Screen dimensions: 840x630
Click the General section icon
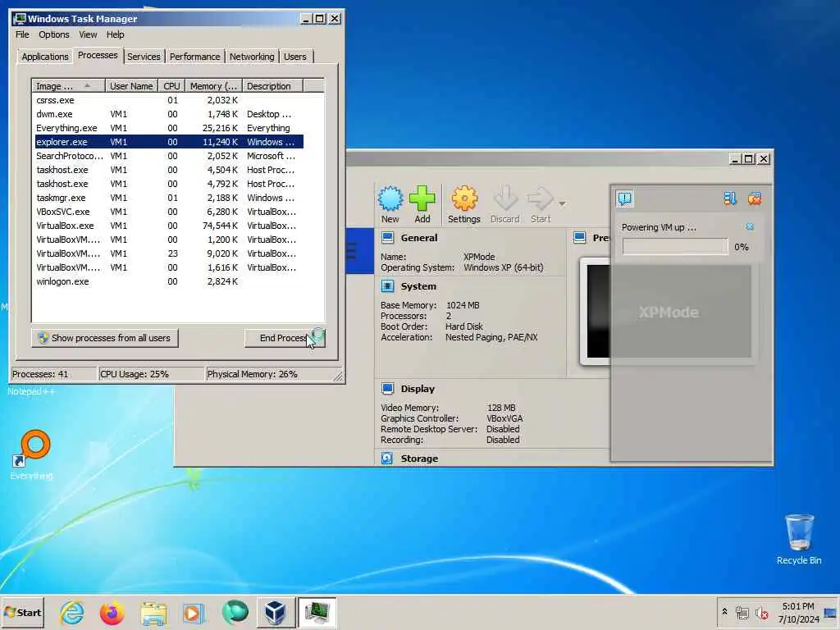point(387,237)
